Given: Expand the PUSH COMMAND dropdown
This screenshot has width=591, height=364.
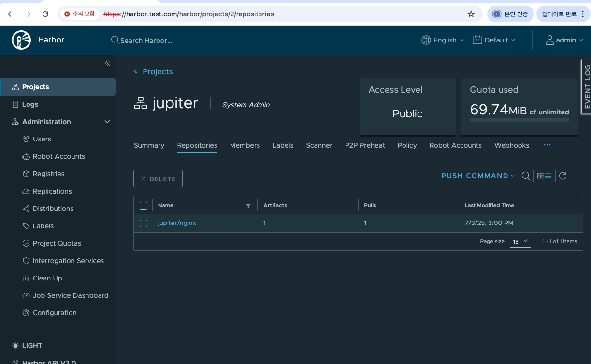Looking at the screenshot, I should pos(478,176).
